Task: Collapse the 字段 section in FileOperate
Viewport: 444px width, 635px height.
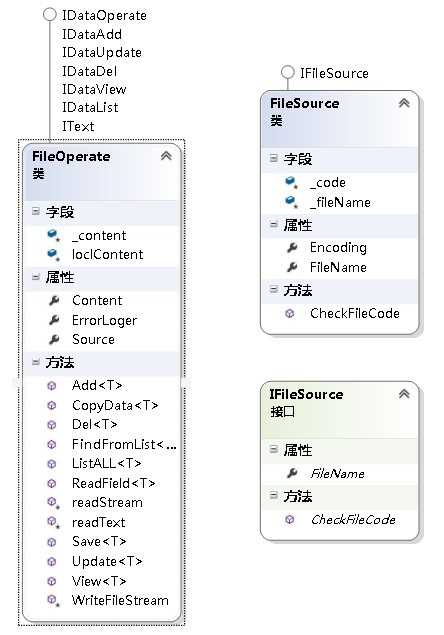Action: pyautogui.click(x=36, y=211)
